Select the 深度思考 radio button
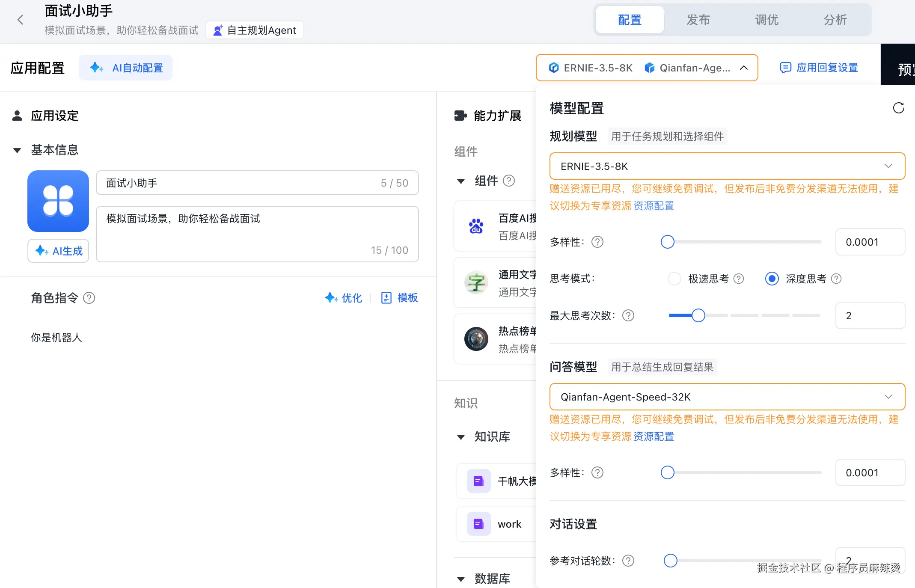Screen dimensions: 915x588 coord(772,278)
